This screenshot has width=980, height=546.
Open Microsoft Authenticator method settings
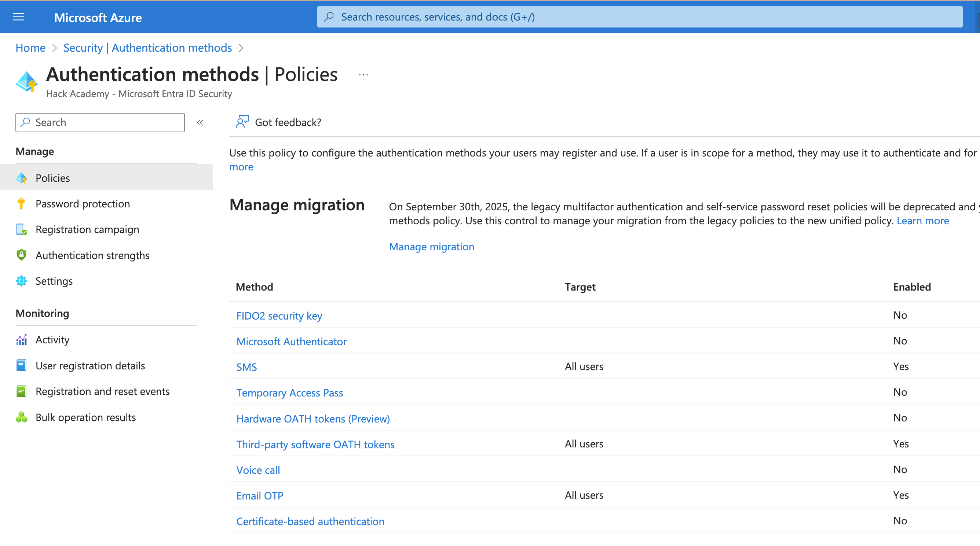click(292, 342)
